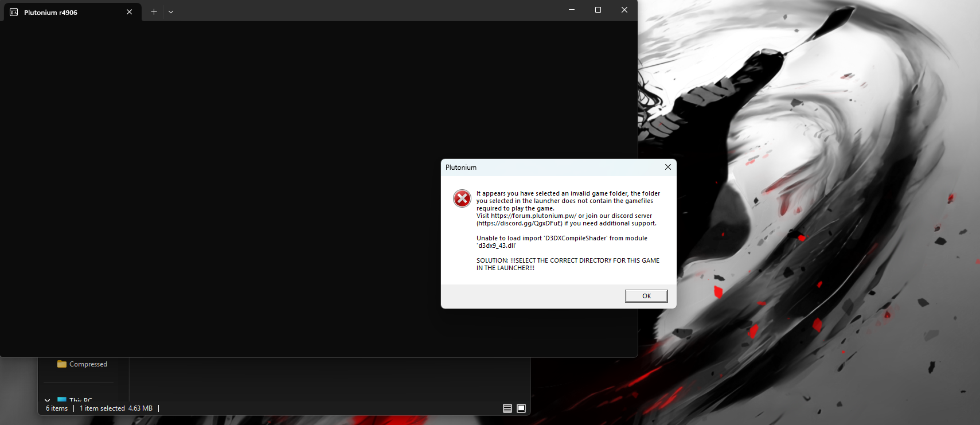Click the Compressed folder icon

pos(62,364)
